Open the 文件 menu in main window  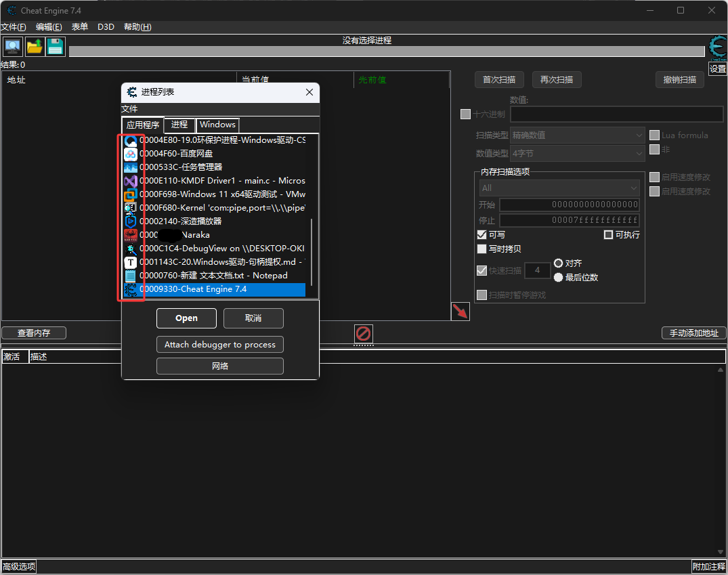(x=14, y=27)
